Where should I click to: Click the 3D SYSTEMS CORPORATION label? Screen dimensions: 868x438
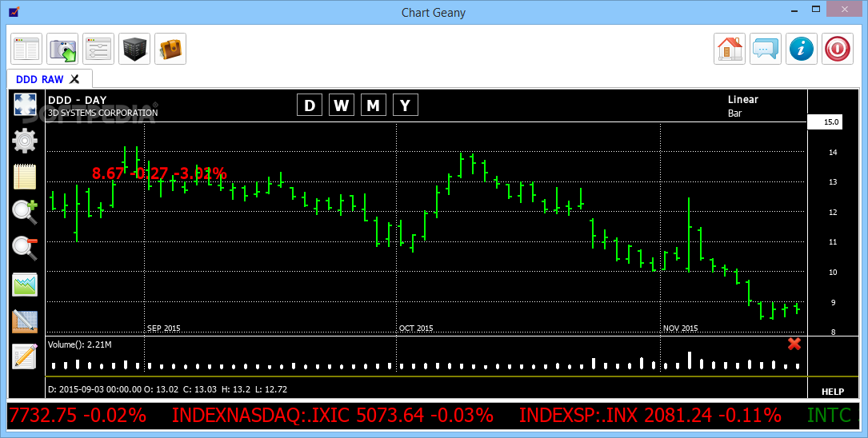[x=103, y=113]
